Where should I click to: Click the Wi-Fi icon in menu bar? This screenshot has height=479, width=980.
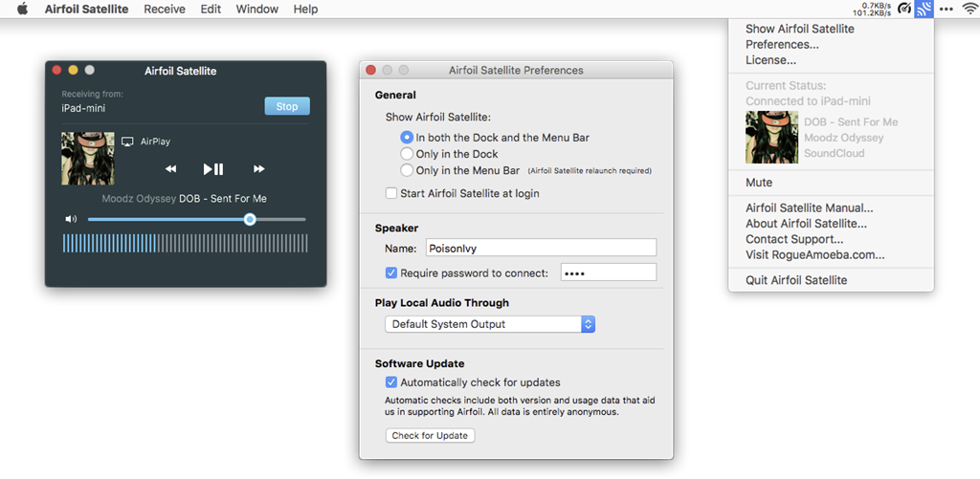(969, 9)
